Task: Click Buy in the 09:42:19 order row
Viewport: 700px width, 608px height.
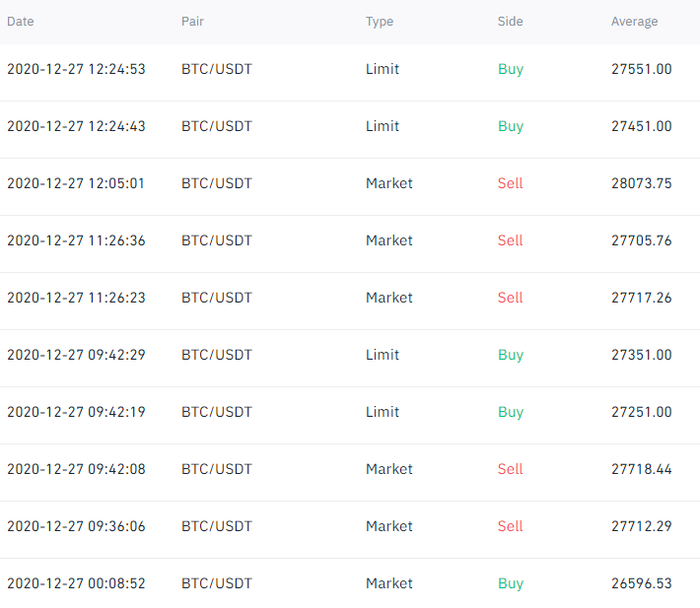Action: pyautogui.click(x=510, y=412)
